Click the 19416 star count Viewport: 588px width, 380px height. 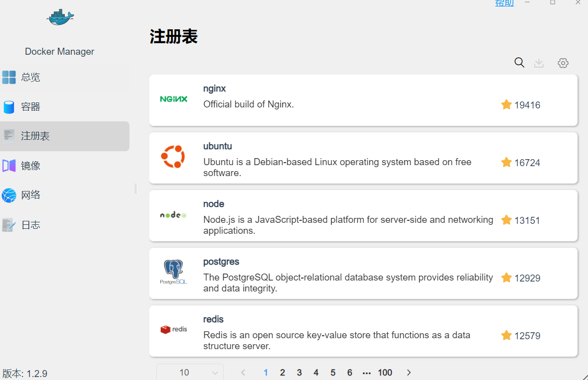(527, 105)
